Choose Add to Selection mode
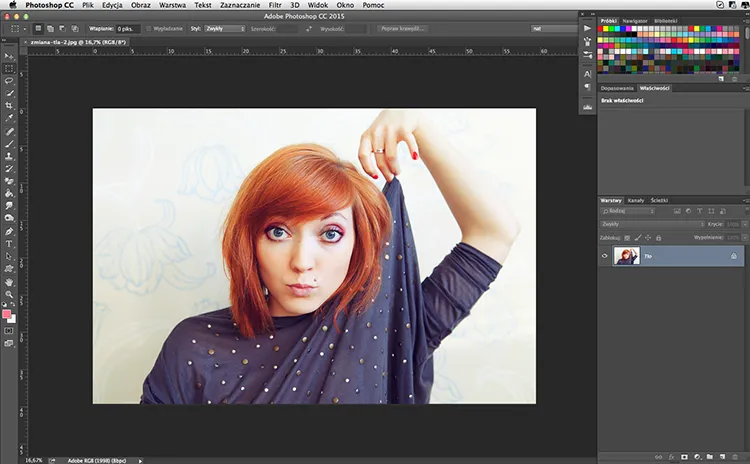 [50, 29]
